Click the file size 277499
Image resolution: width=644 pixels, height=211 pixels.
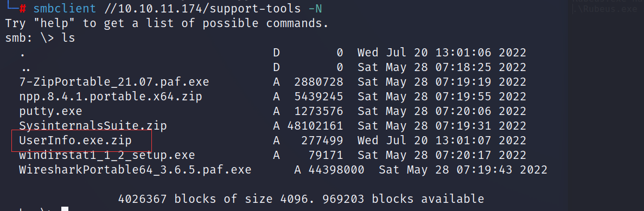(322, 141)
